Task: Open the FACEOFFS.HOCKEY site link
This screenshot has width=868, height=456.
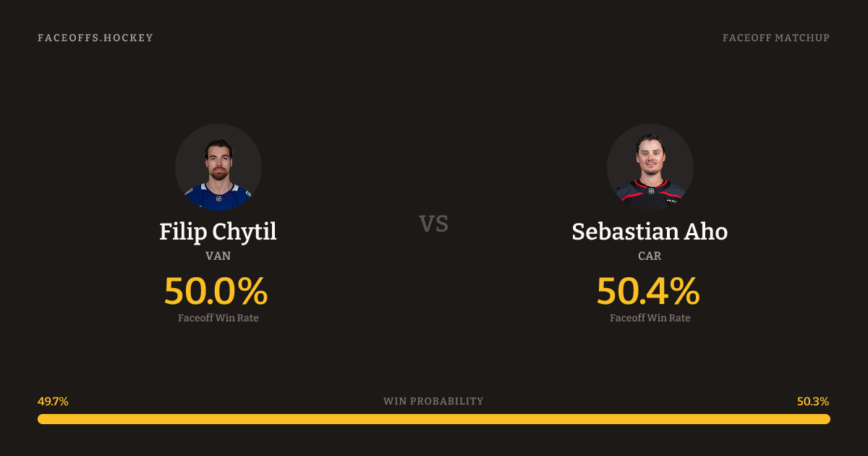Action: (x=95, y=38)
